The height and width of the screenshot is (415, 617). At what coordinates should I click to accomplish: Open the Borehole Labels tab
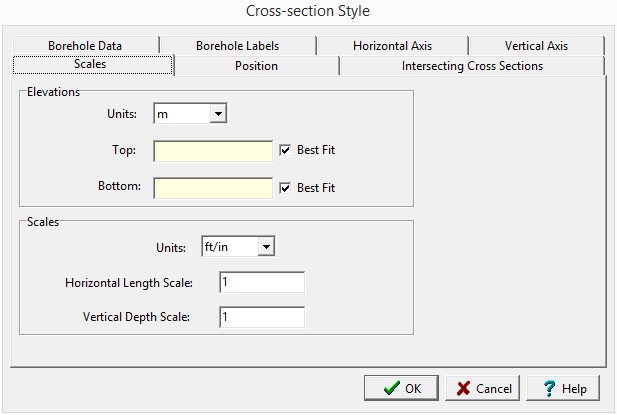coord(237,46)
